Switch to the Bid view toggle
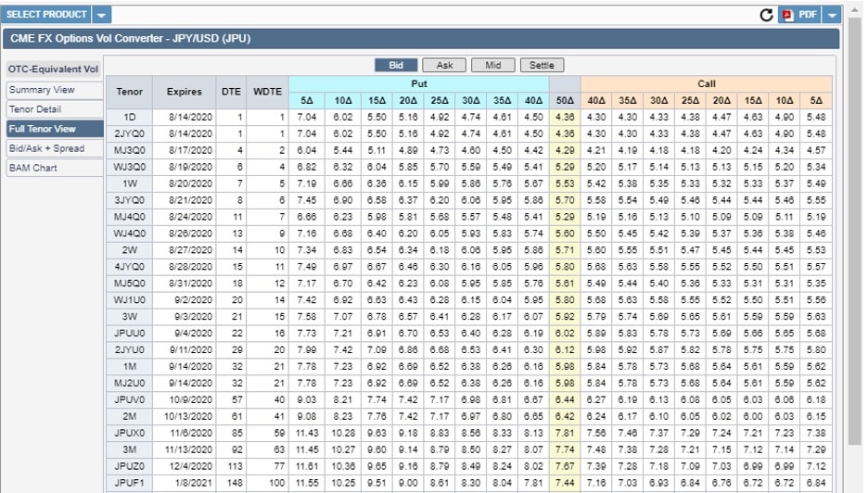The width and height of the screenshot is (868, 493). pos(396,66)
